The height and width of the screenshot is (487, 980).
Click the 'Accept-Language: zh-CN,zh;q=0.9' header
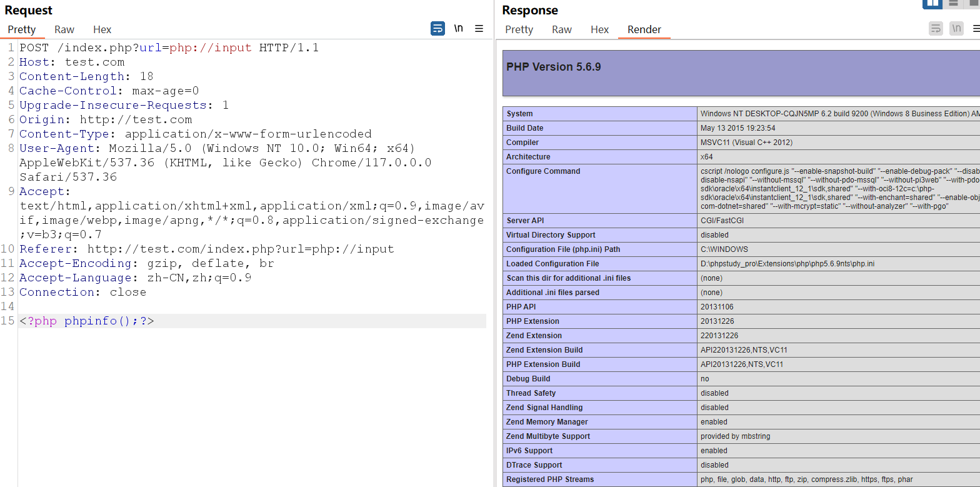(x=136, y=278)
